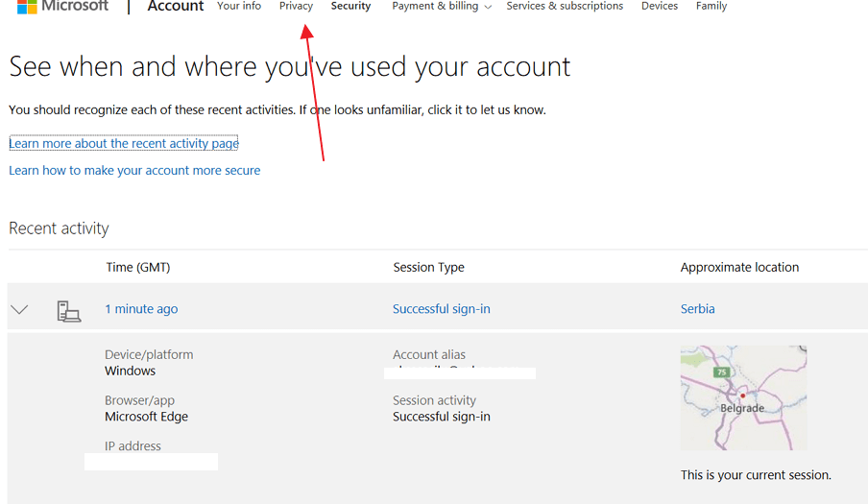Image resolution: width=868 pixels, height=504 pixels.
Task: Click the Serbia location link
Action: (697, 309)
